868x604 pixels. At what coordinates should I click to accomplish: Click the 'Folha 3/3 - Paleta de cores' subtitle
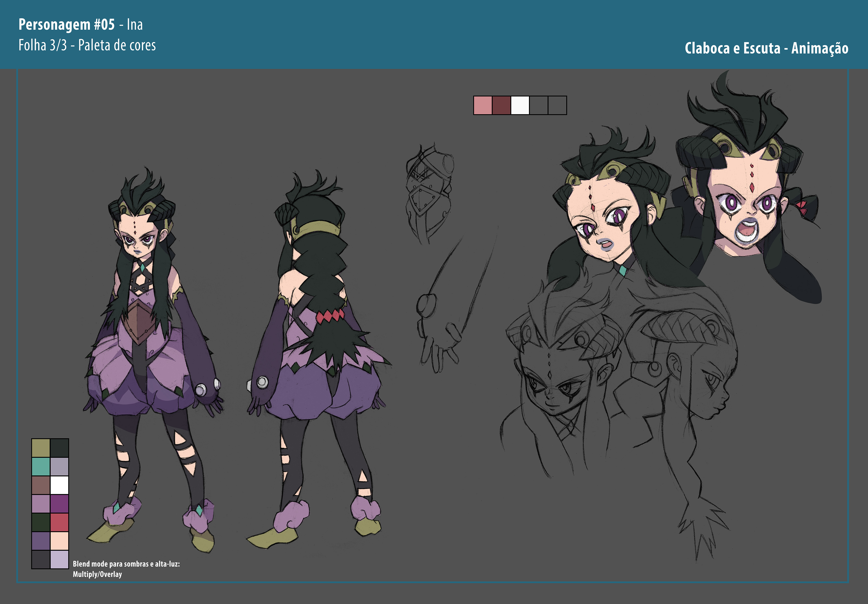pos(87,46)
